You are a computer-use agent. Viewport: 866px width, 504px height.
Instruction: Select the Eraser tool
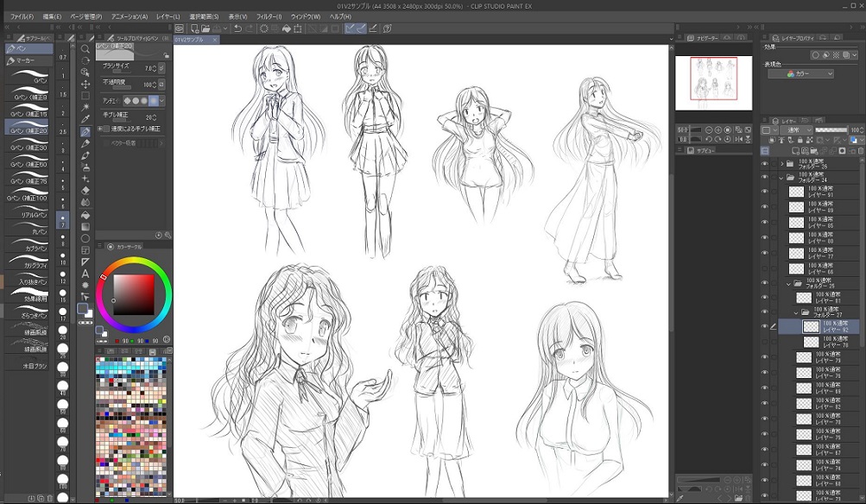point(85,191)
